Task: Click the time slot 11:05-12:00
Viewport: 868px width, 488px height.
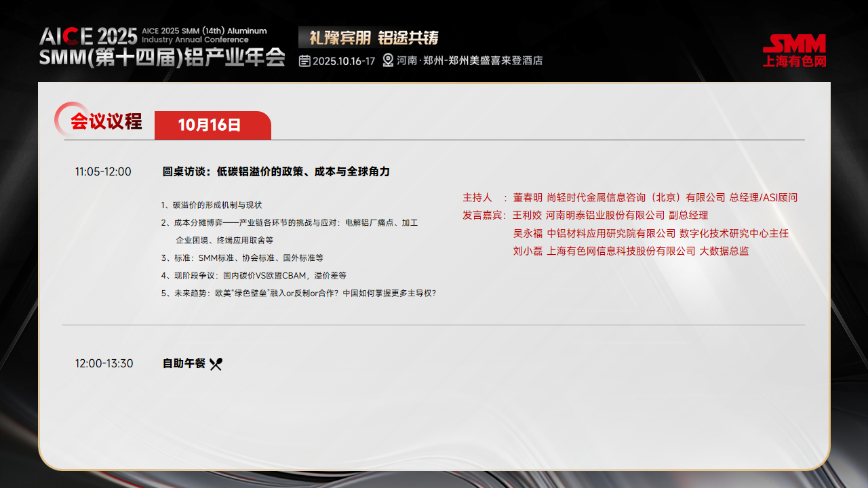Action: point(103,172)
